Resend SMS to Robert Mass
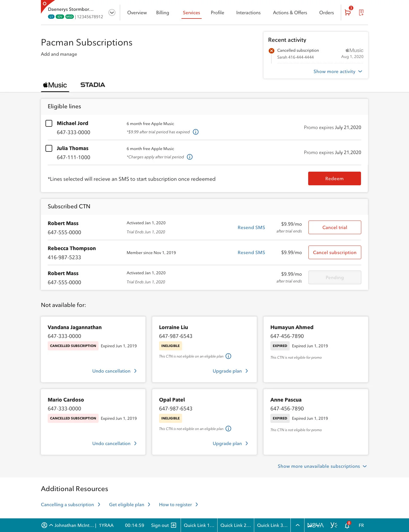 point(251,227)
